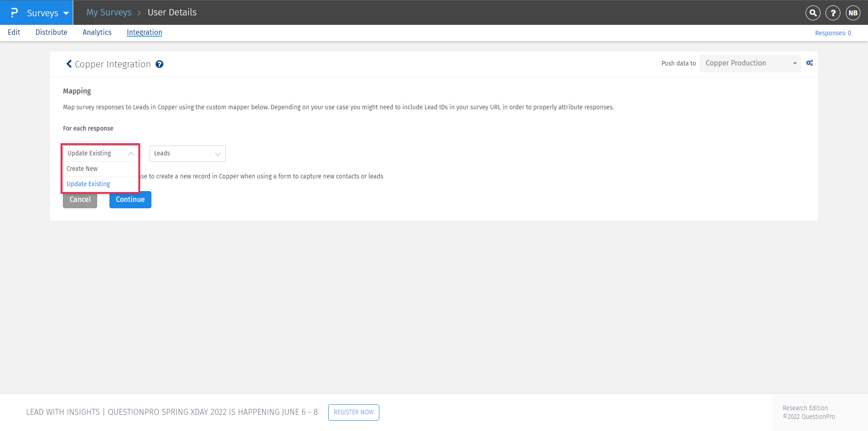This screenshot has width=868, height=431.
Task: Click the NB profile avatar
Action: pyautogui.click(x=853, y=13)
